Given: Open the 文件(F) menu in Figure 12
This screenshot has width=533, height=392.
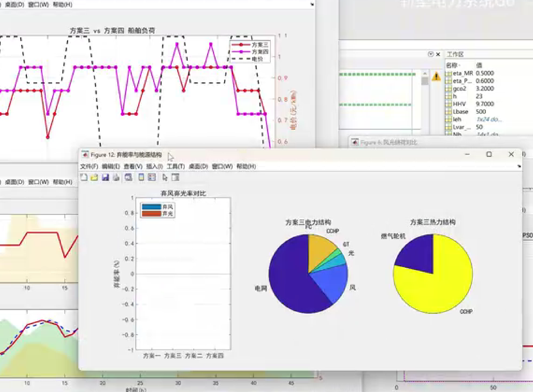Looking at the screenshot, I should (x=89, y=166).
